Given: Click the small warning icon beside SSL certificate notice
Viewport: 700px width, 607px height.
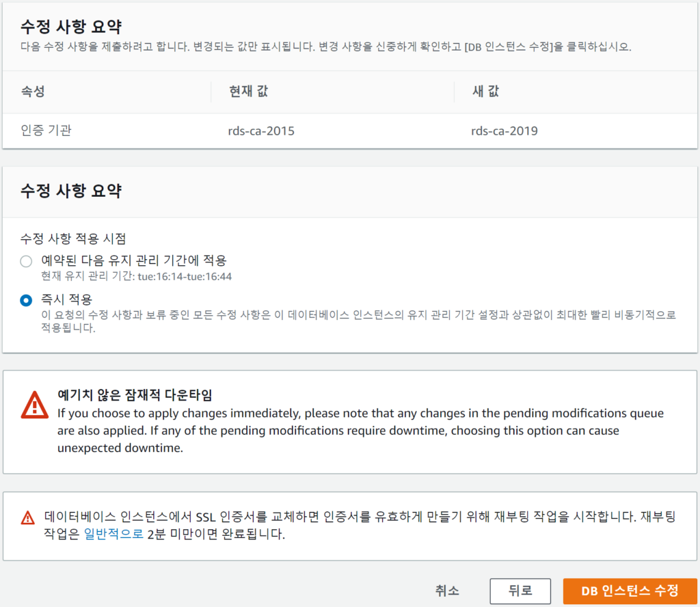Looking at the screenshot, I should coord(27,517).
